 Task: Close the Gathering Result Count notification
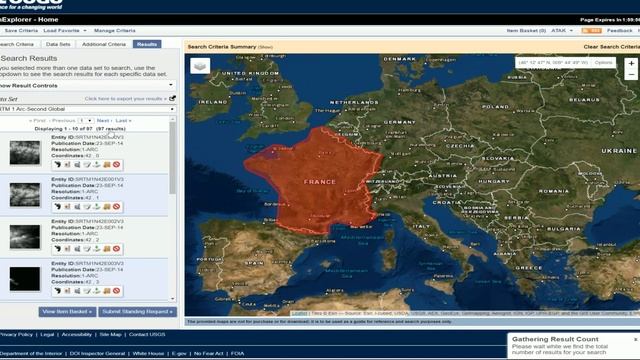coord(636,339)
